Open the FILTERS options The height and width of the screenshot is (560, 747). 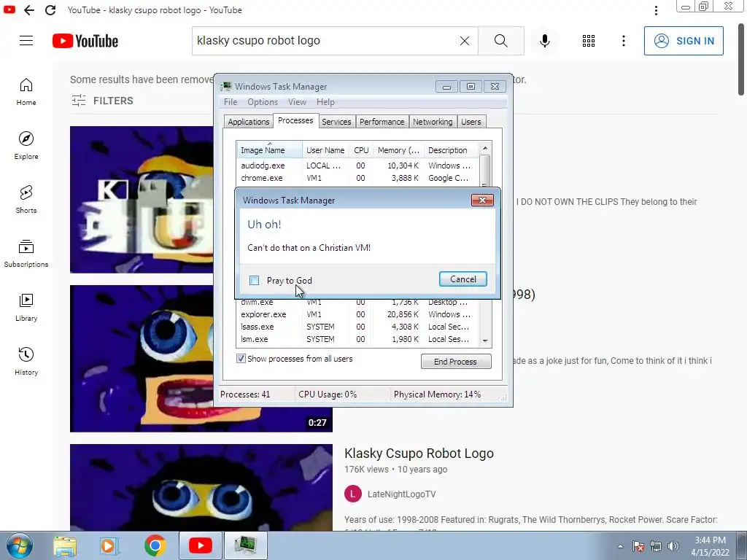[102, 101]
